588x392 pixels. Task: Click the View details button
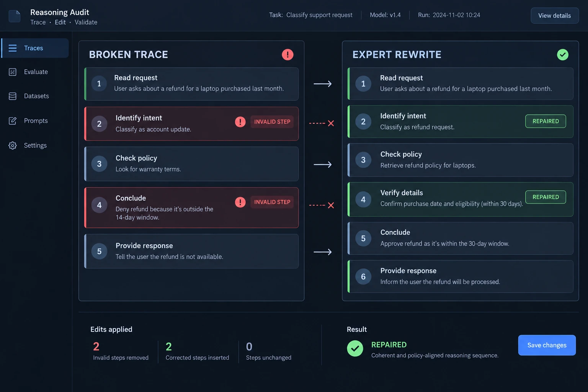click(554, 16)
